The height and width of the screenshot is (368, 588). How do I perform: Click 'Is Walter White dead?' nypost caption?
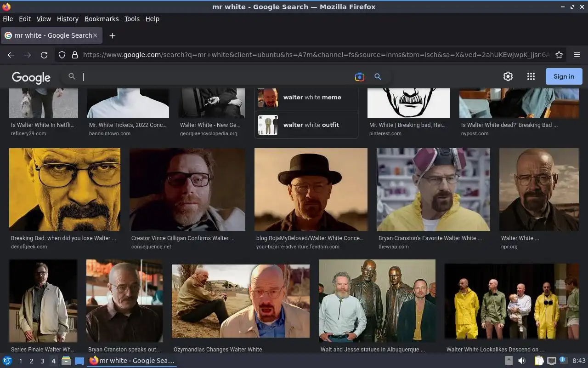point(509,125)
